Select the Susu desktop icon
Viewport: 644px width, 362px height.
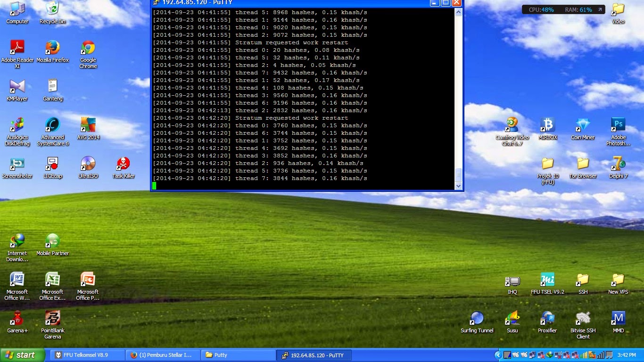click(512, 322)
